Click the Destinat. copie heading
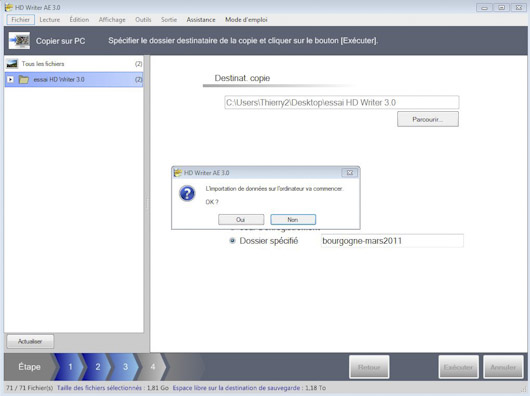This screenshot has height=396, width=530. click(x=242, y=78)
